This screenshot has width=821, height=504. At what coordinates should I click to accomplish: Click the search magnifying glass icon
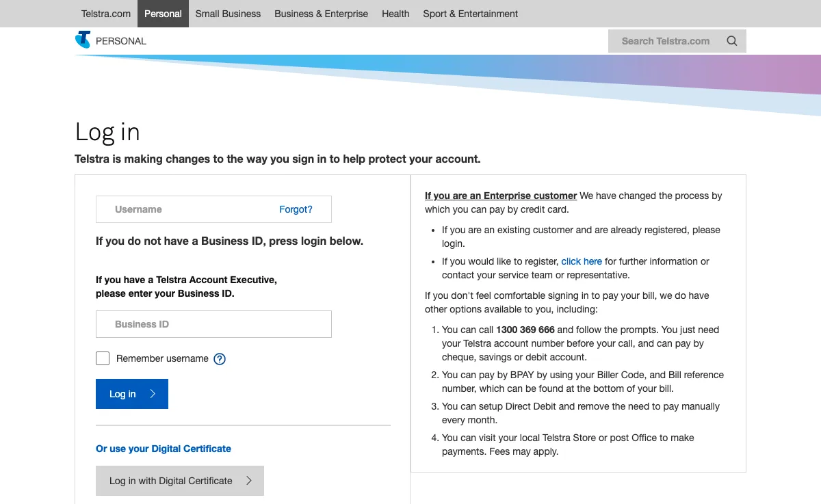click(x=731, y=40)
